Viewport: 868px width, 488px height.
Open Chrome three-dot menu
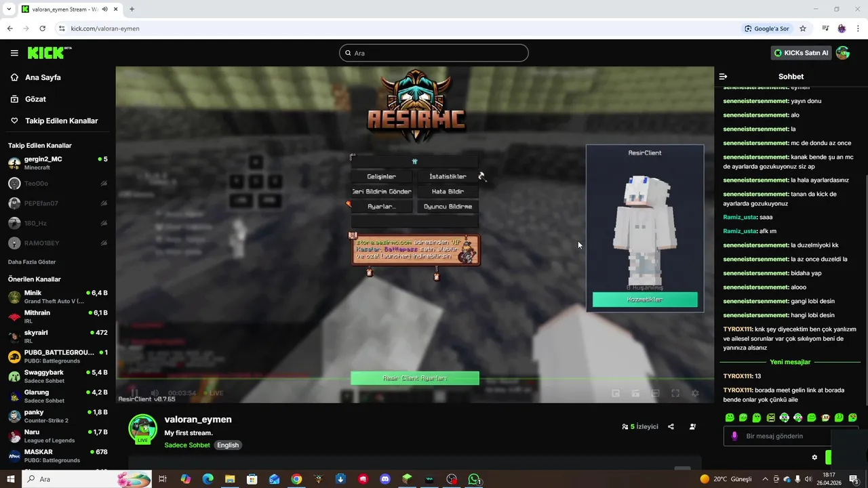[858, 28]
